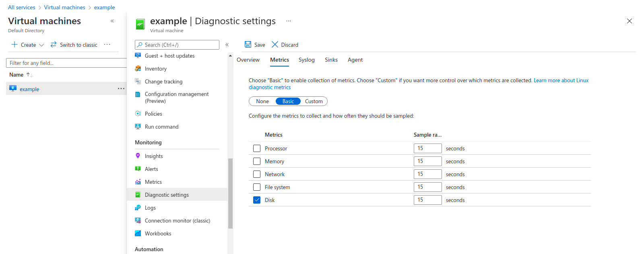Click the Run command icon
The image size is (644, 254).
(x=138, y=127)
